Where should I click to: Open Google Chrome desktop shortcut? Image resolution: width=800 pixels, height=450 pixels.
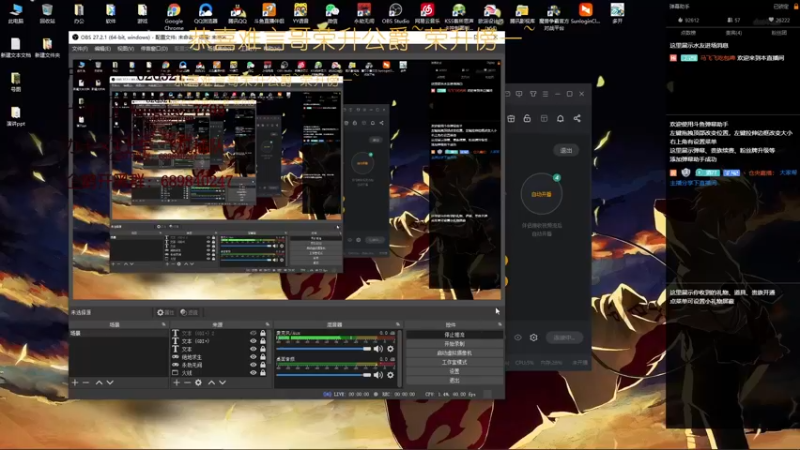(x=174, y=16)
